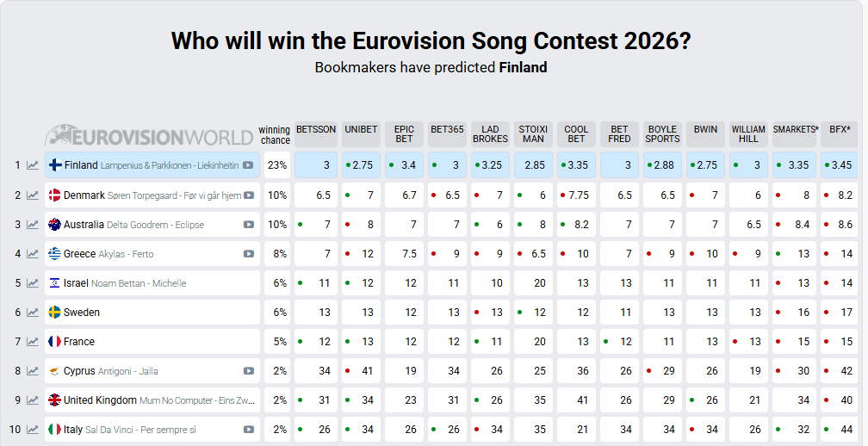Play the Cyprus Jalla video

(x=248, y=371)
